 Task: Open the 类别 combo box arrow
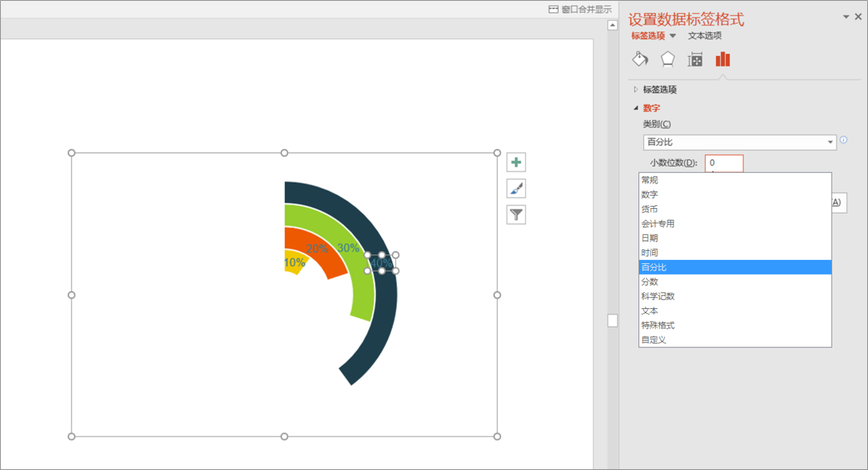[x=831, y=143]
